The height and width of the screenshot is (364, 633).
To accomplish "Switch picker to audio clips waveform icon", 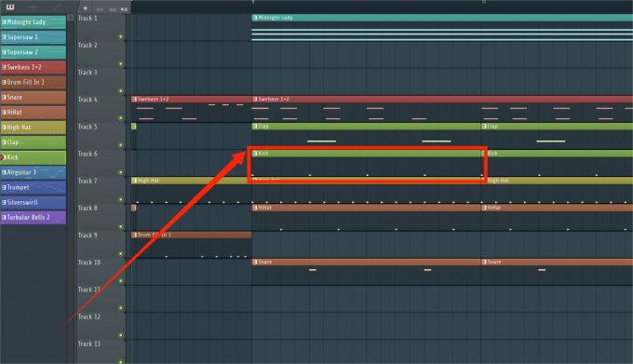I will tap(34, 7).
